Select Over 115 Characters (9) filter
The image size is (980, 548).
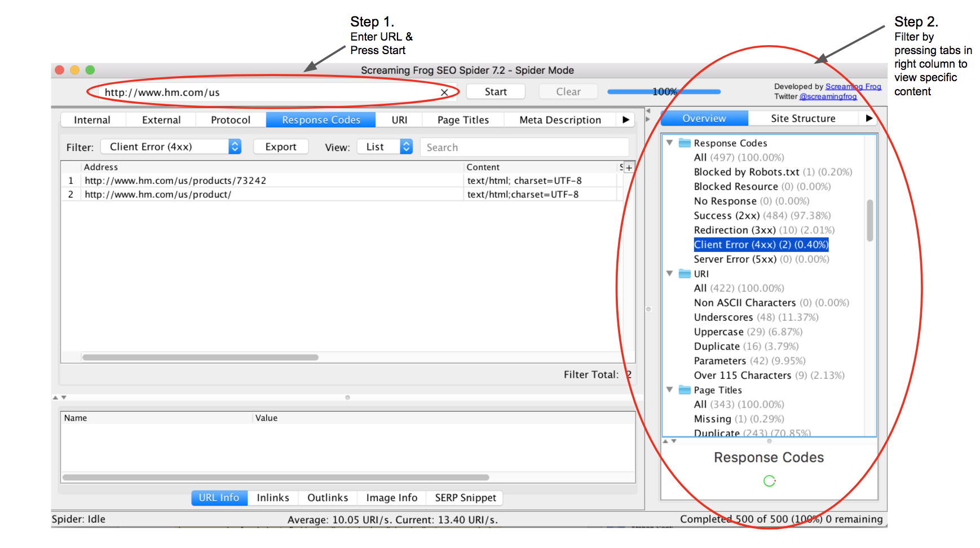point(769,375)
